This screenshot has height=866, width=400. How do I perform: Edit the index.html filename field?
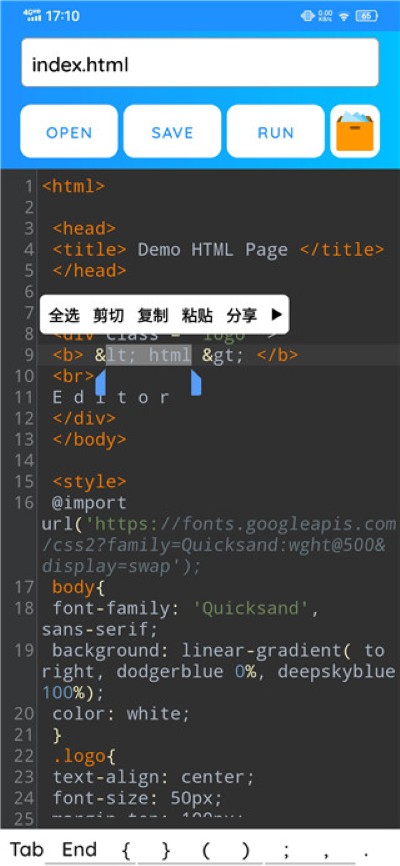point(200,62)
